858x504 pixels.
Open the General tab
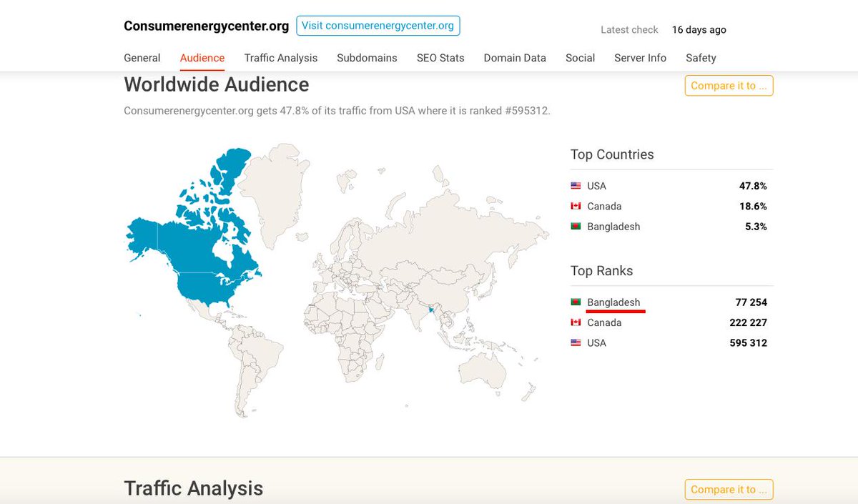[142, 58]
